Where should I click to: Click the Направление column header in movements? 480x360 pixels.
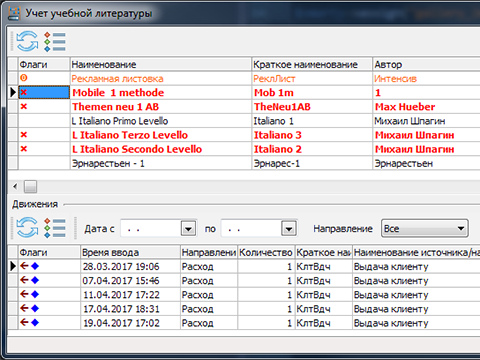(209, 252)
